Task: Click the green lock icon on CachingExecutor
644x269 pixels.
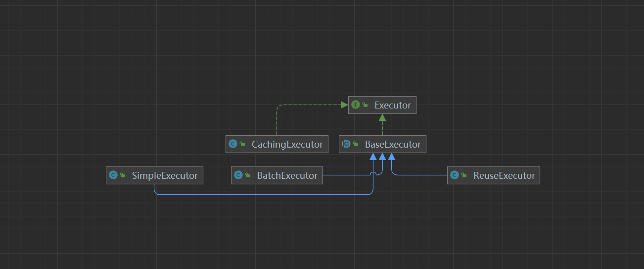Action: 242,144
